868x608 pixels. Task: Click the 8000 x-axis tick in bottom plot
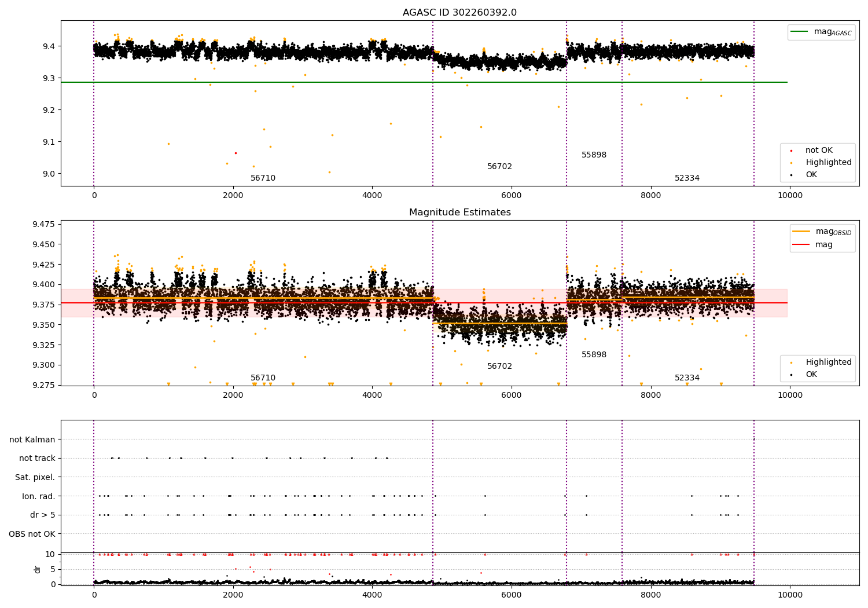tap(650, 595)
